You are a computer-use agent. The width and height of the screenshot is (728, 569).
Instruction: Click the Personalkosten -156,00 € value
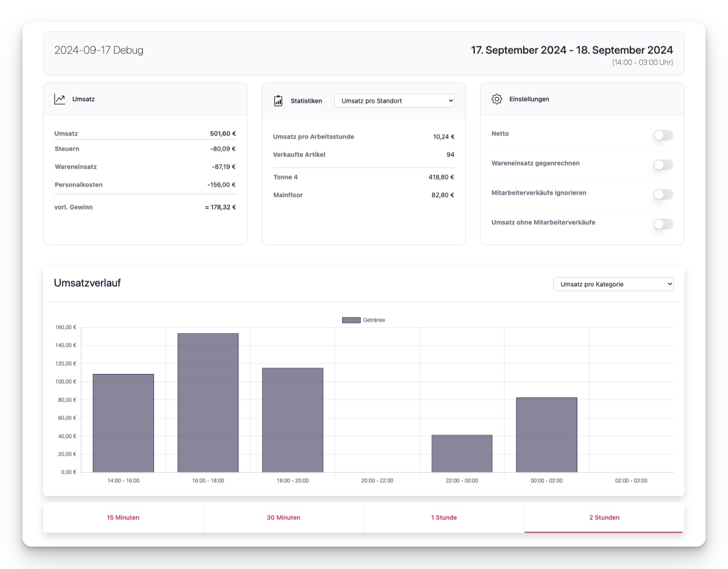coord(222,185)
